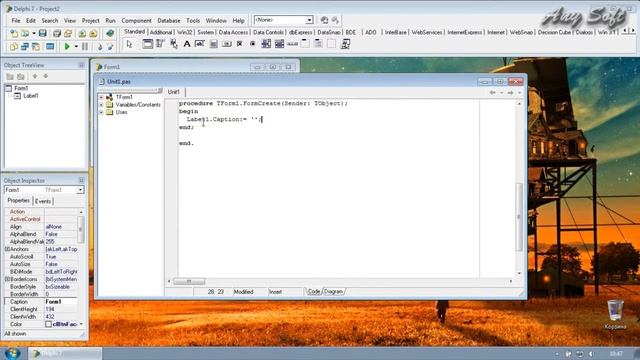Screen dimensions: 640x360
Task: Click the Open file toolbar icon
Action: click(x=25, y=33)
